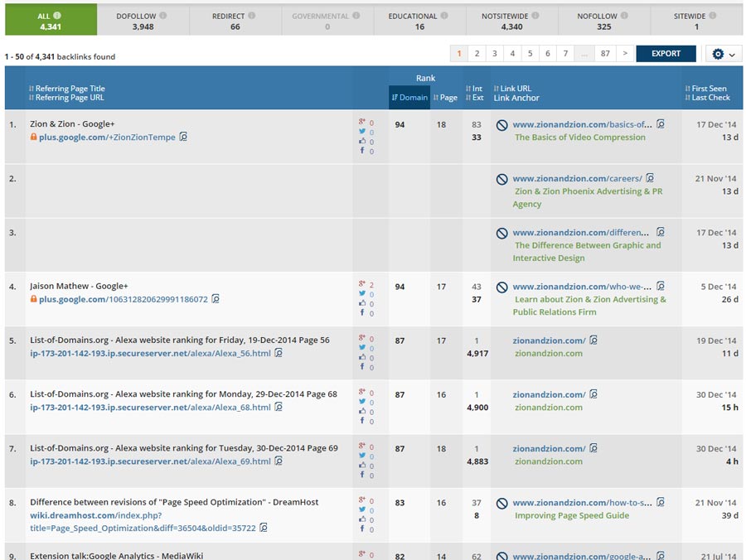Click Facebook share icon in row 5

(362, 366)
